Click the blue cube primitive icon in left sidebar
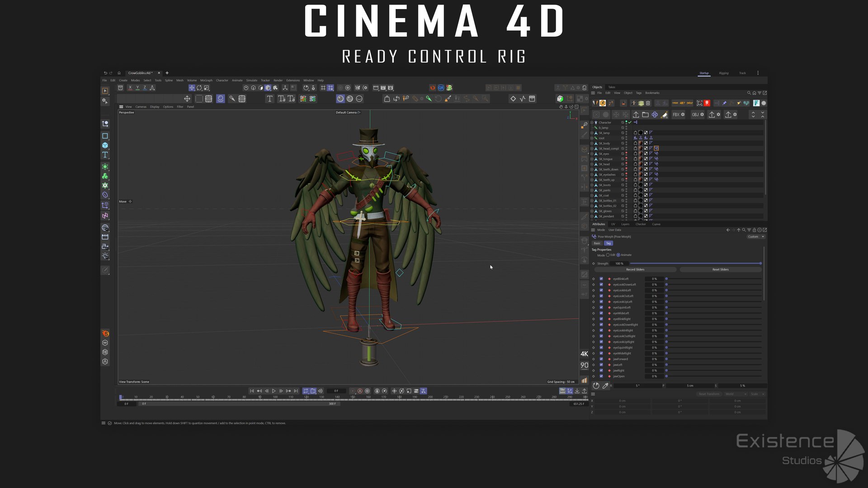Screen dimensions: 868x488 (x=105, y=145)
